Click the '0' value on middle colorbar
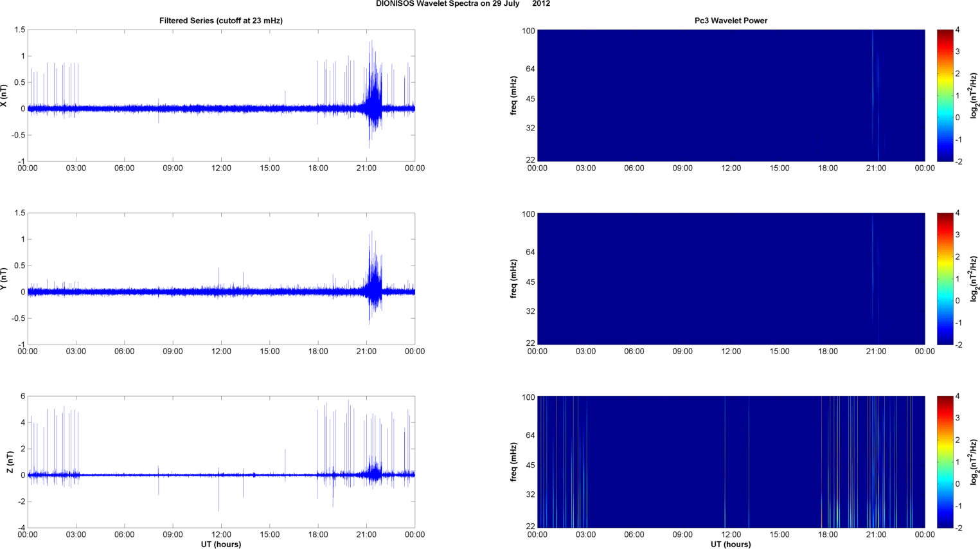 [958, 301]
